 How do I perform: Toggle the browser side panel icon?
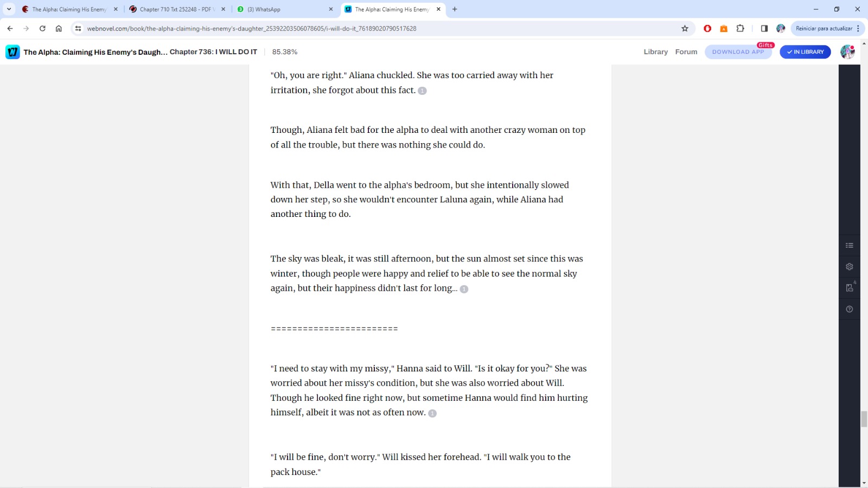[764, 29]
